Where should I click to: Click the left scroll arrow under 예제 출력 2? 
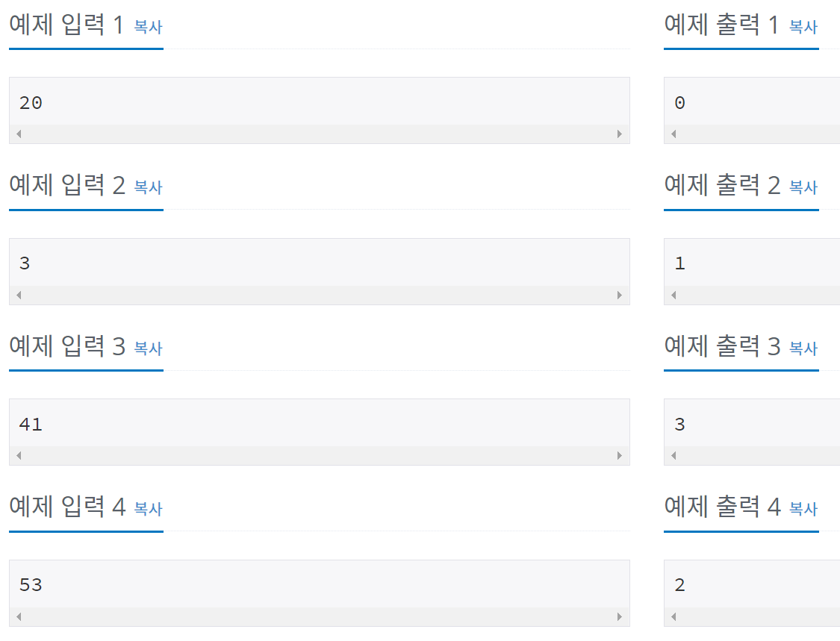pyautogui.click(x=673, y=295)
